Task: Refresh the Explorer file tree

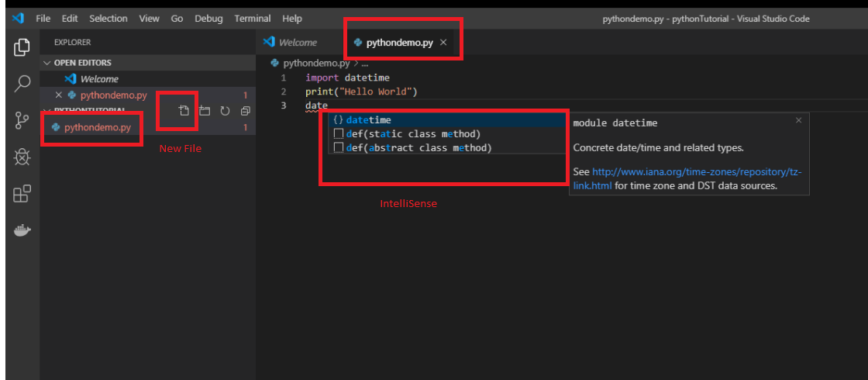Action: click(x=225, y=111)
